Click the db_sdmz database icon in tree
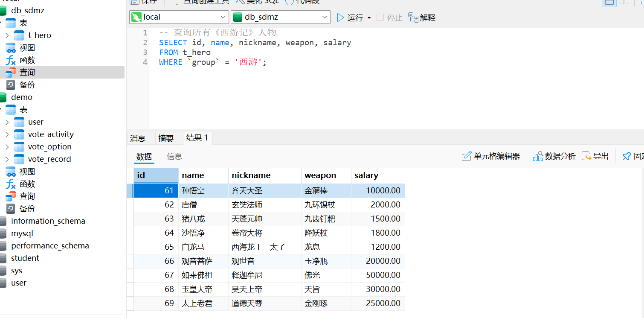Image resolution: width=644 pixels, height=318 pixels. (x=3, y=11)
